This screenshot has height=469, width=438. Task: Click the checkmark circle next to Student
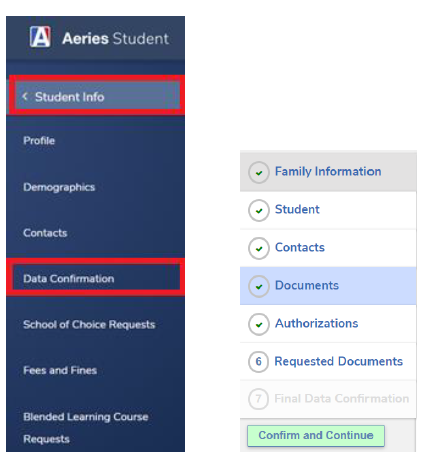click(259, 210)
